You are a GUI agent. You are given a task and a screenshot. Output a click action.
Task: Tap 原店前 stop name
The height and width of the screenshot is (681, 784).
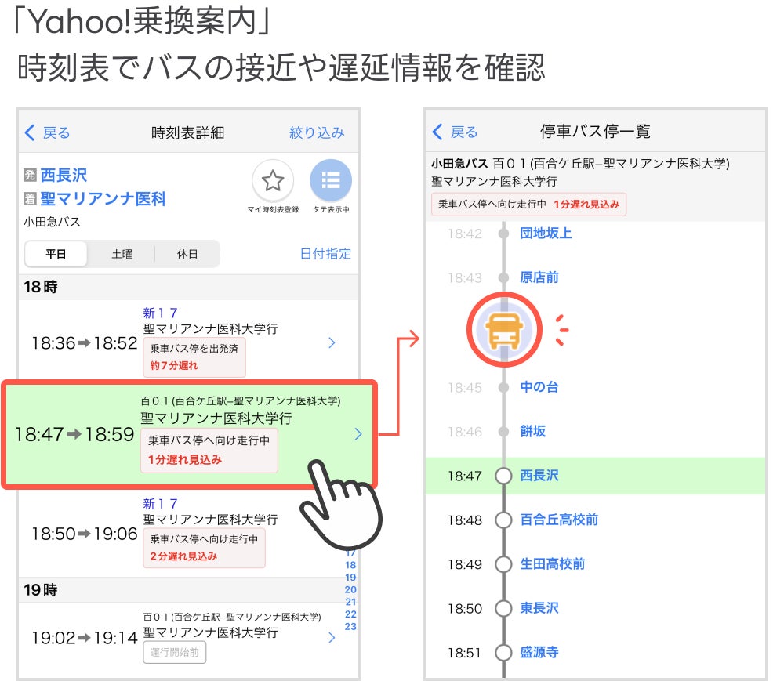pos(539,277)
